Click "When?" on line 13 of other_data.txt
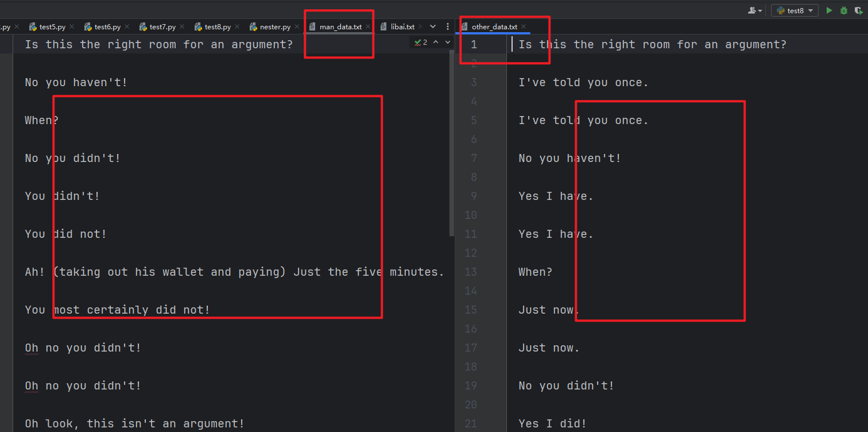 [x=536, y=272]
